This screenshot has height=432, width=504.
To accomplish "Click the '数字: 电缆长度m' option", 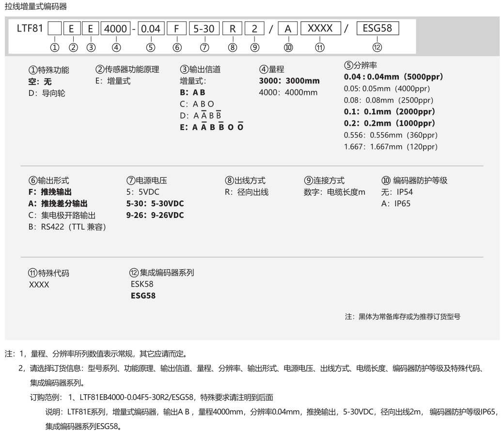I will point(334,192).
